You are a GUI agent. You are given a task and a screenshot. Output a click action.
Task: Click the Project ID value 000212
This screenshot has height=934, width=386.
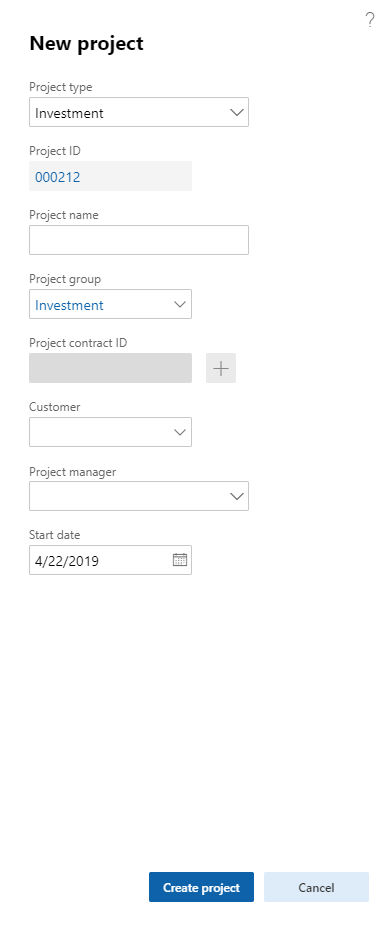(58, 177)
